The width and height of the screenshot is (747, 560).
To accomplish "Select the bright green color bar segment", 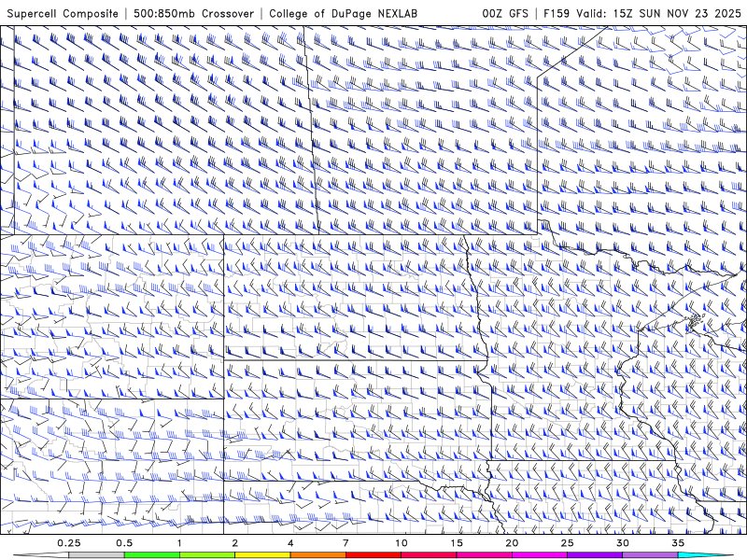I will [152, 555].
